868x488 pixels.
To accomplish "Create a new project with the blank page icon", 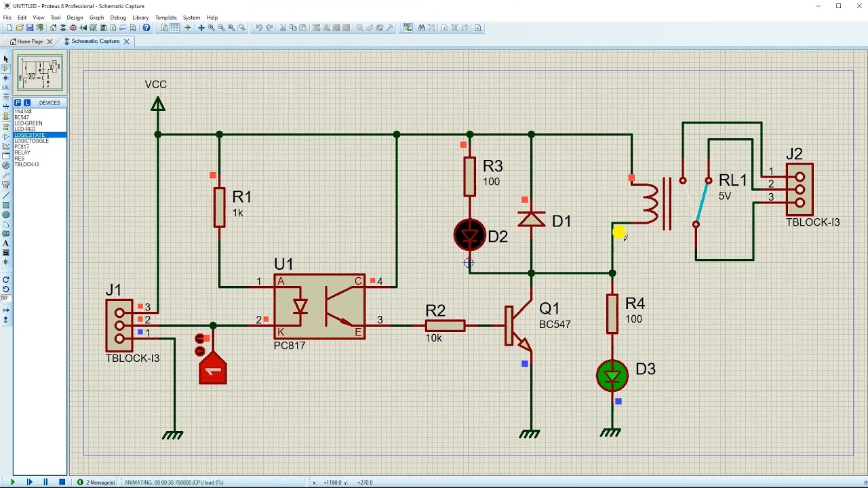I will [x=9, y=28].
